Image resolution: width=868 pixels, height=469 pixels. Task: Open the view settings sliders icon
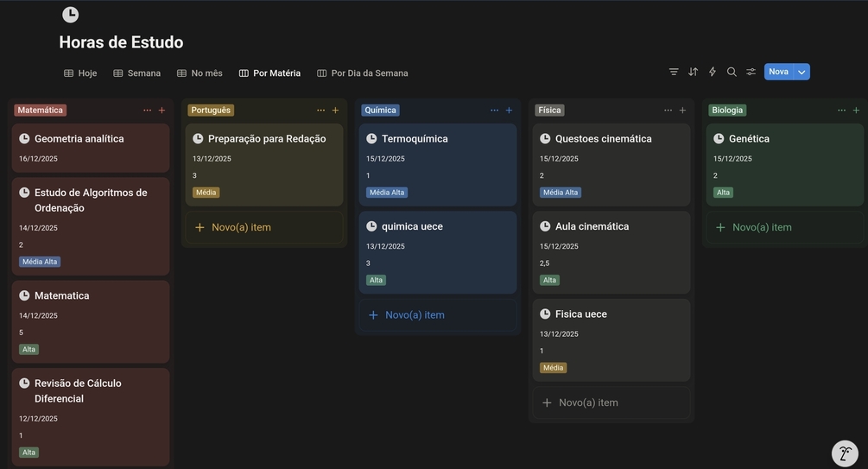[751, 72]
